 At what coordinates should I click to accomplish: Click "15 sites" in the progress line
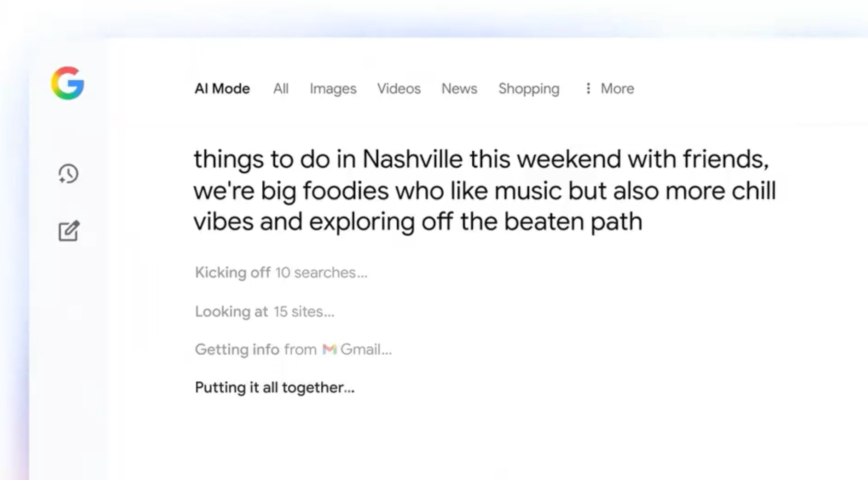(x=303, y=311)
